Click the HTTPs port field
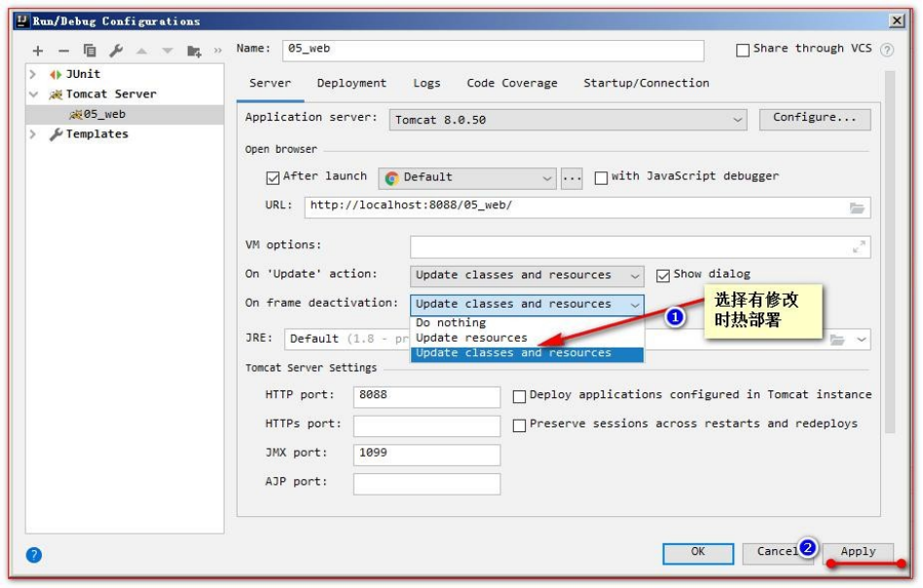 426,425
